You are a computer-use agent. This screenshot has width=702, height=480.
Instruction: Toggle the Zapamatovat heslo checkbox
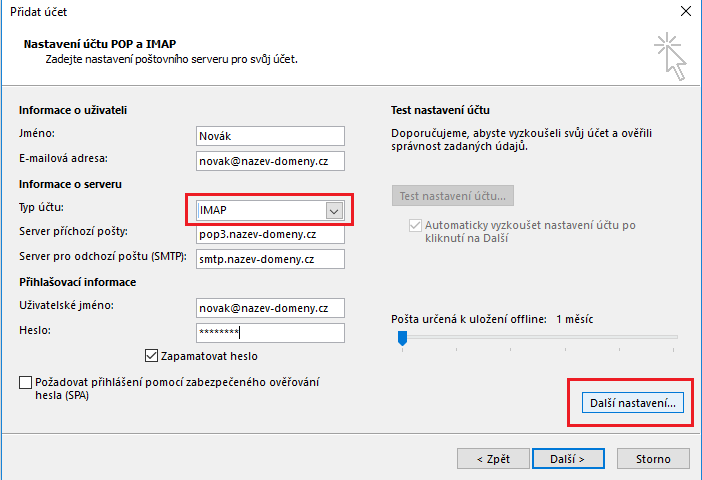[x=152, y=356]
